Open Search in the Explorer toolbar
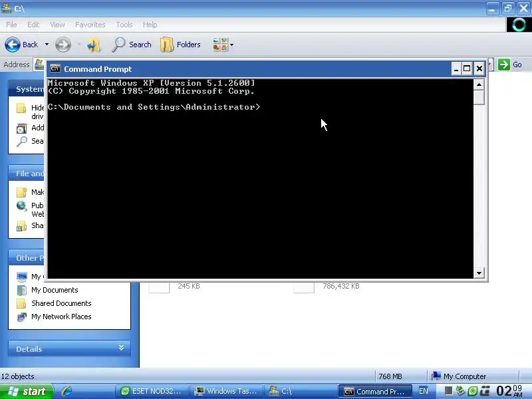Image resolution: width=532 pixels, height=399 pixels. [x=132, y=45]
